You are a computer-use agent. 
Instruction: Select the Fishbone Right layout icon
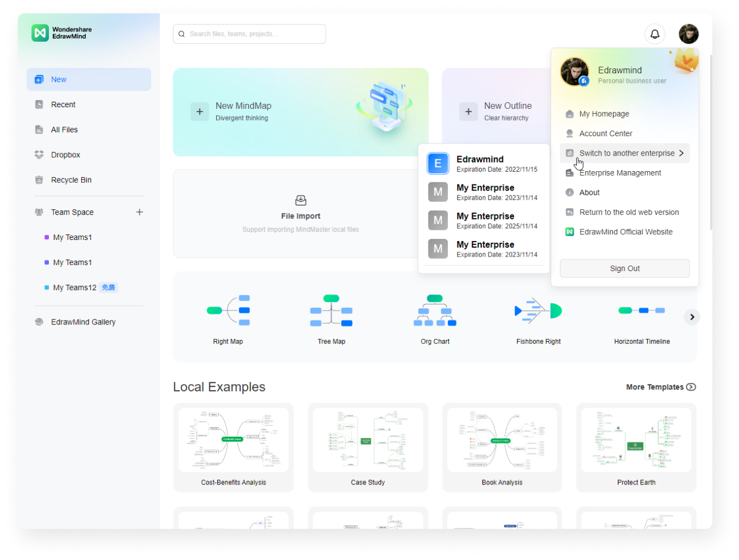coord(538,311)
